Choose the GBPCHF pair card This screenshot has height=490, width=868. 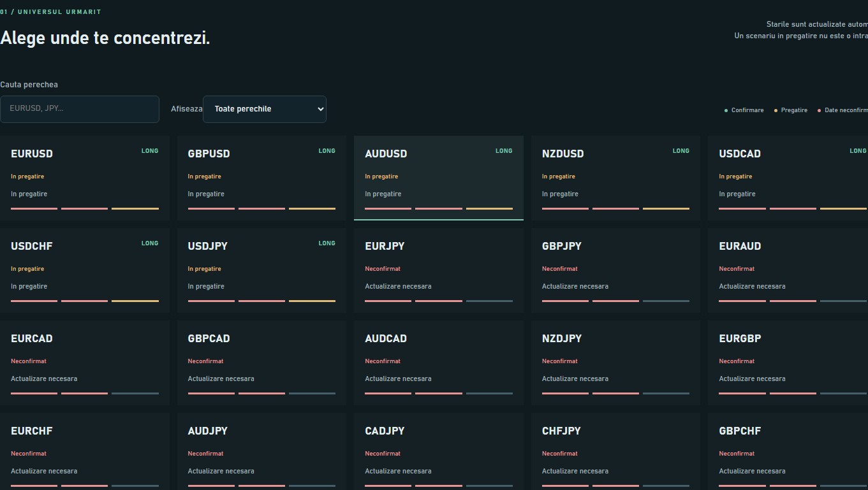(x=788, y=451)
